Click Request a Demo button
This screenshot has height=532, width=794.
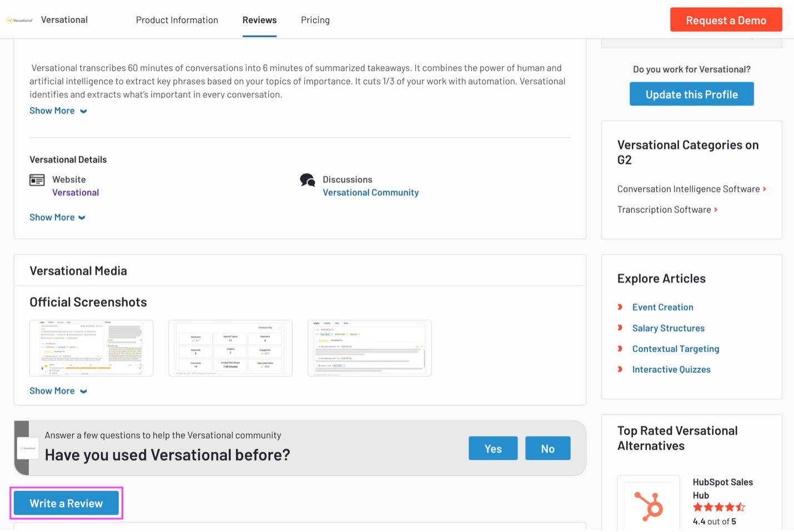[726, 20]
